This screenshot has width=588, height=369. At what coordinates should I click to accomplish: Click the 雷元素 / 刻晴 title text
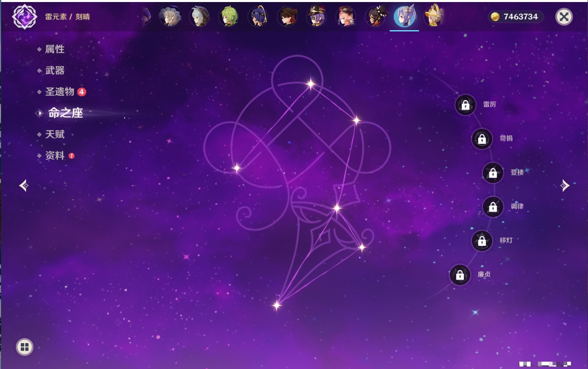pyautogui.click(x=67, y=17)
